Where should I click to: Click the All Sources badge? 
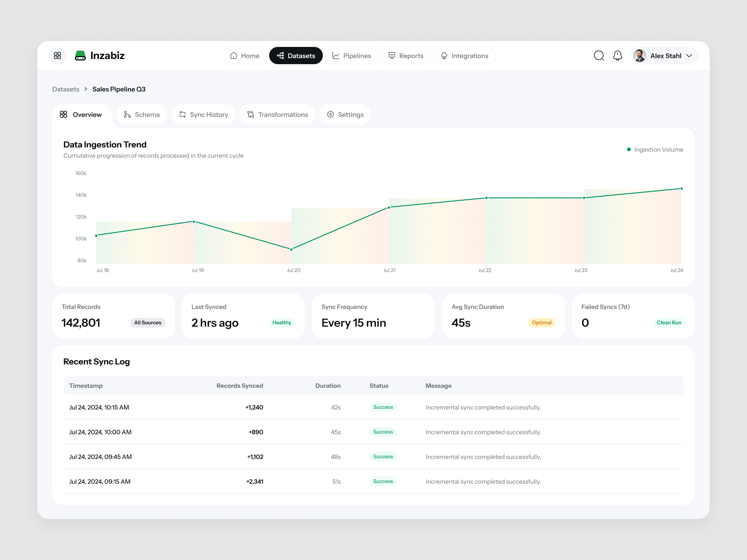tap(148, 323)
